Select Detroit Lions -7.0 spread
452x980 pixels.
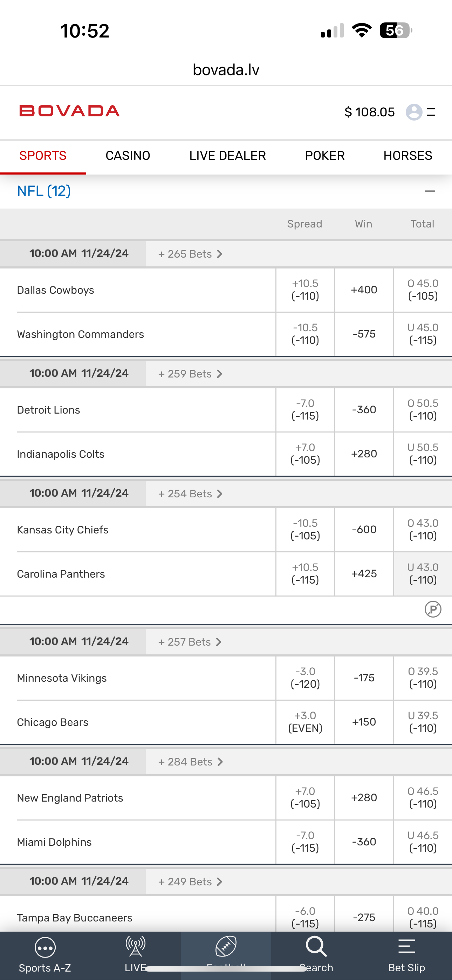(305, 410)
